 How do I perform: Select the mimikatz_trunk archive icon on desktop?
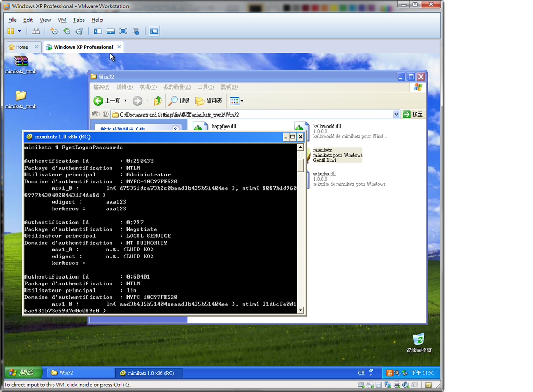(21, 65)
